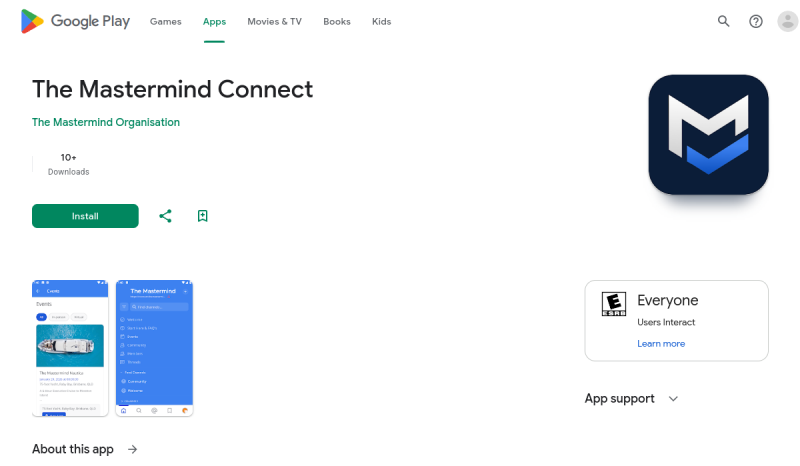Click the ESRB Everyone rating icon

[614, 304]
